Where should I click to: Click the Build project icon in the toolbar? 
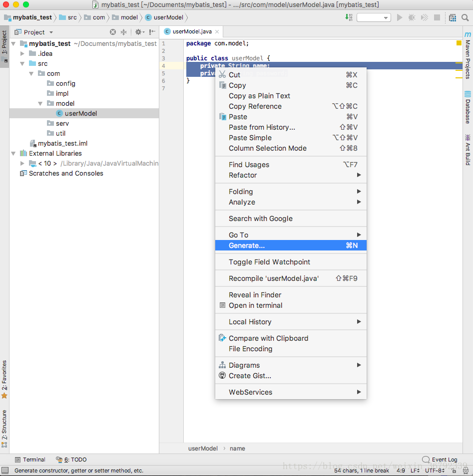349,17
